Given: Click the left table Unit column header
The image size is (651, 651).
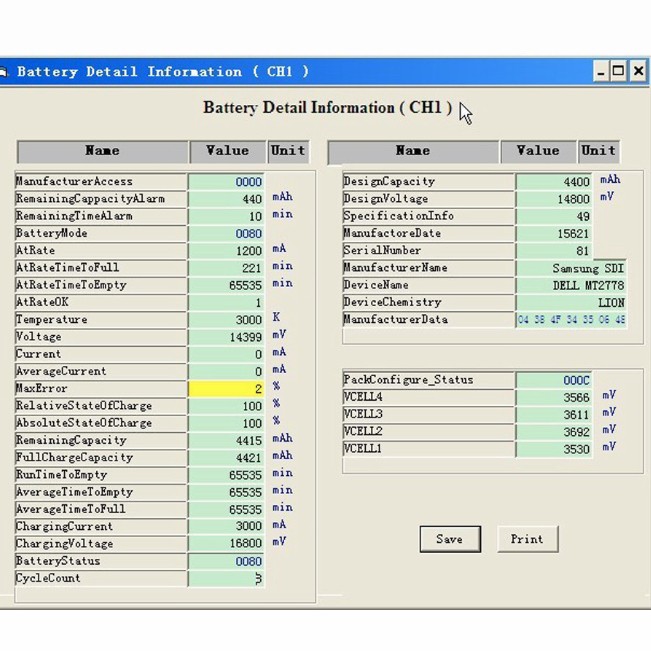Looking at the screenshot, I should point(289,152).
